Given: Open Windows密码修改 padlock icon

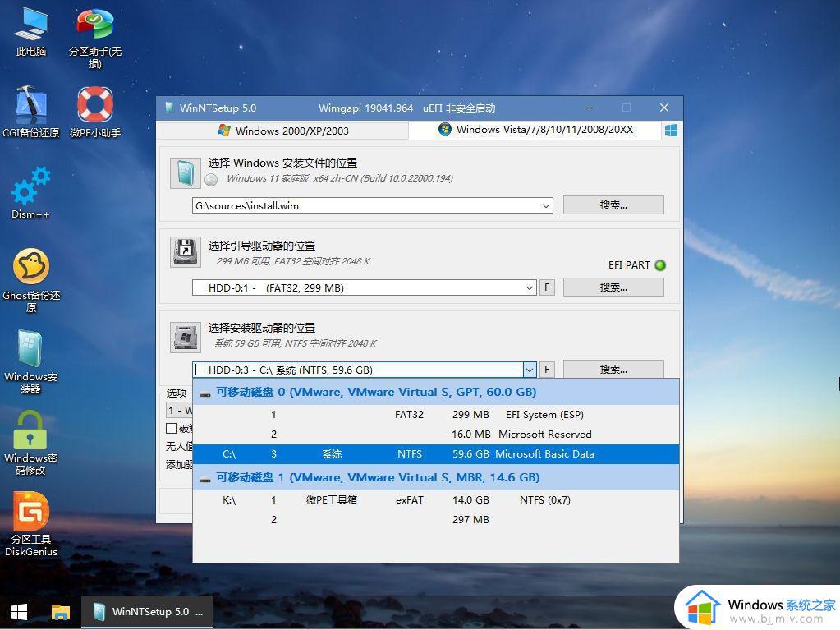Looking at the screenshot, I should [31, 443].
